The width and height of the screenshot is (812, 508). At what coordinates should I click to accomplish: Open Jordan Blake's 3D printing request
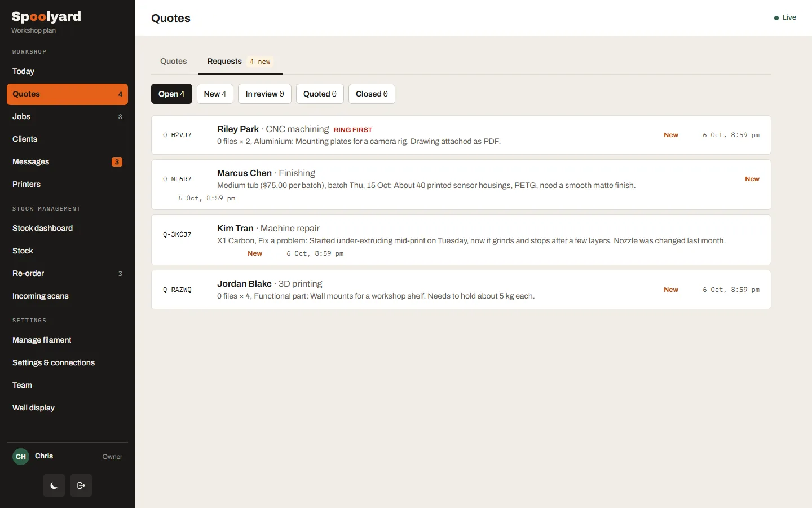(x=461, y=290)
